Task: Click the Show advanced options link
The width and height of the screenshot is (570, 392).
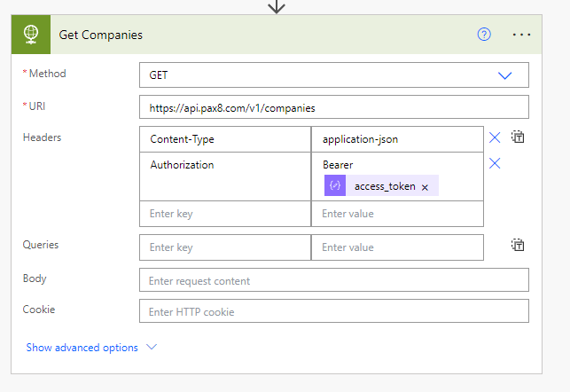Action: click(x=82, y=348)
